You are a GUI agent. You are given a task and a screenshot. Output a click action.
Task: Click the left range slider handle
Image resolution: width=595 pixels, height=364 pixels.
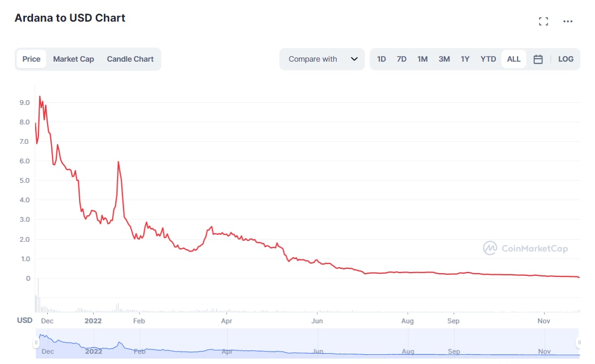tap(36, 342)
